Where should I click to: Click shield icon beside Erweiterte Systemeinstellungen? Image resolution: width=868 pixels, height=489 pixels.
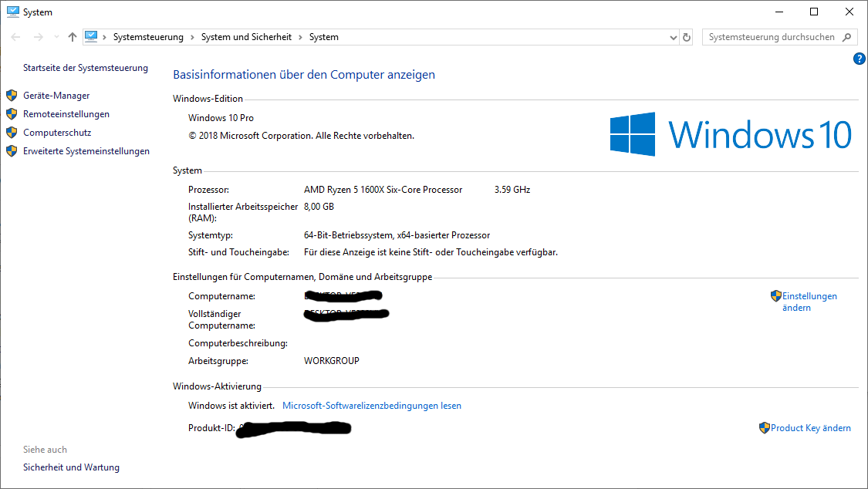12,151
